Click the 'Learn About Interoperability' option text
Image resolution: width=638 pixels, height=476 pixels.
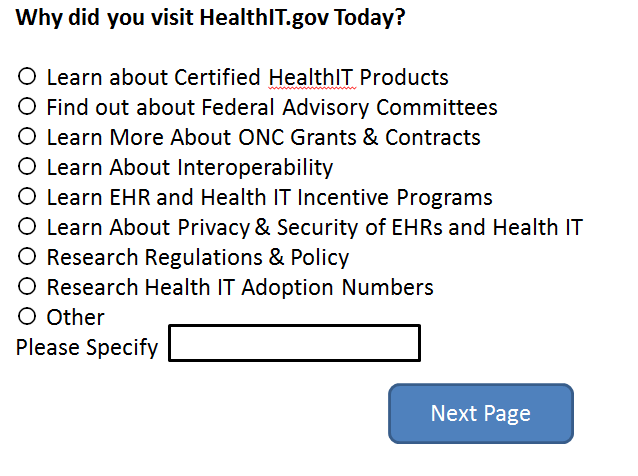(190, 167)
